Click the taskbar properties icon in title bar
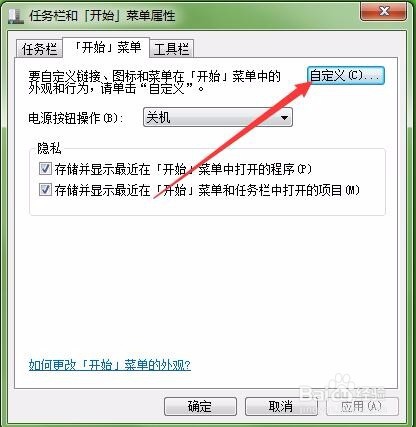The height and width of the screenshot is (427, 416). [x=16, y=16]
